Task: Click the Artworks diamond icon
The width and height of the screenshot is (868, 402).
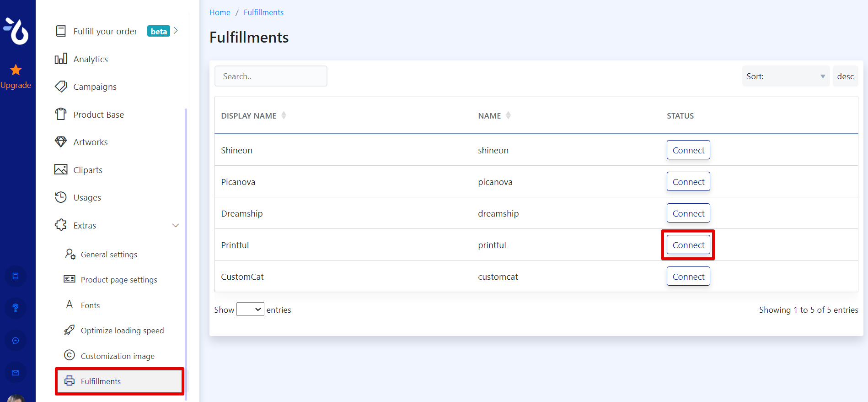Action: point(61,142)
